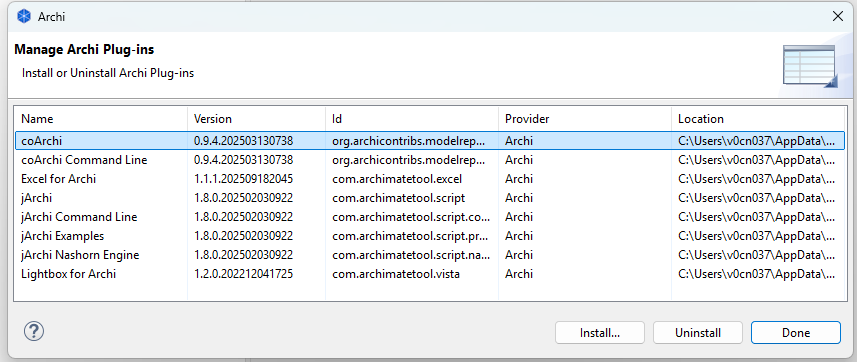This screenshot has height=362, width=857.
Task: Click Done to close plug-in manager
Action: [796, 332]
